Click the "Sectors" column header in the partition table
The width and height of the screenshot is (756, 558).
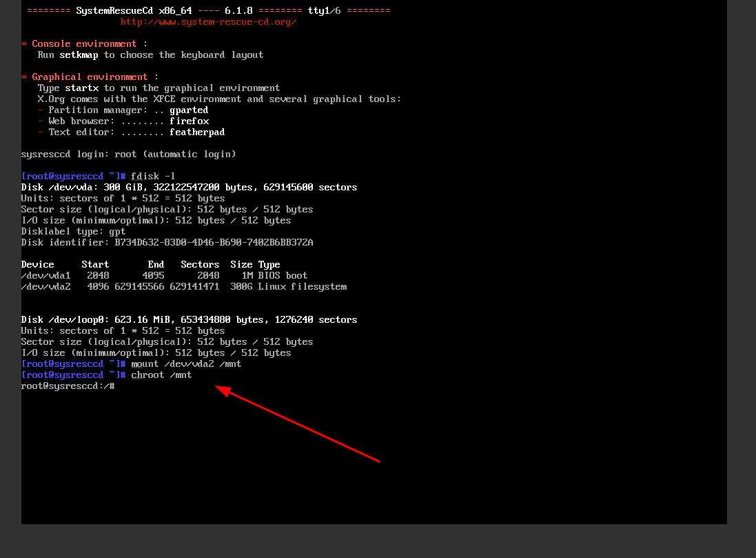(200, 265)
